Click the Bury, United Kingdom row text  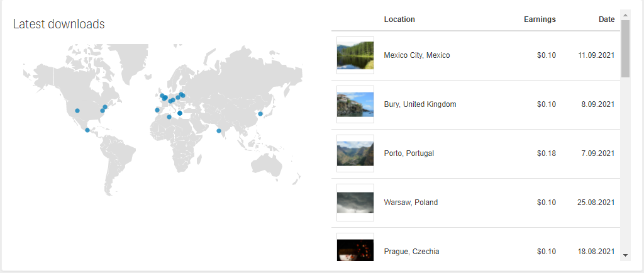(x=419, y=104)
